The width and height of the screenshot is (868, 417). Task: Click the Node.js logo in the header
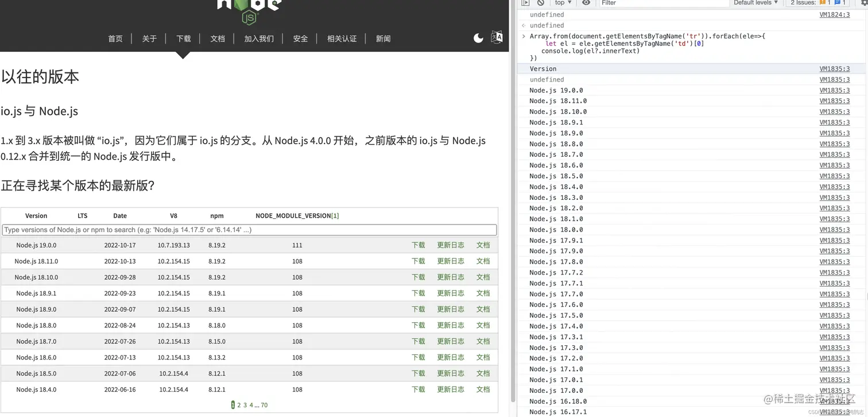(249, 11)
